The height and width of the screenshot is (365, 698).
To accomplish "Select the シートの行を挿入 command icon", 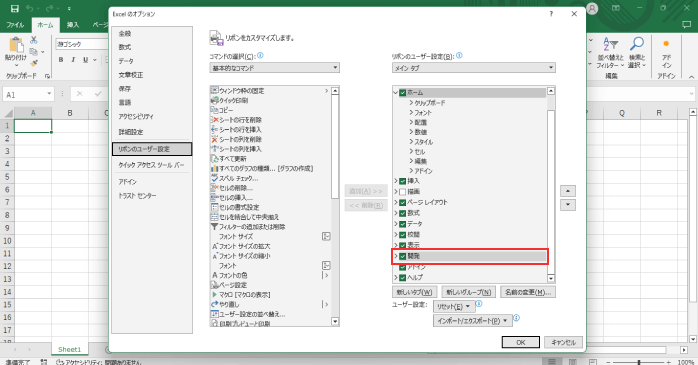I will tap(215, 130).
